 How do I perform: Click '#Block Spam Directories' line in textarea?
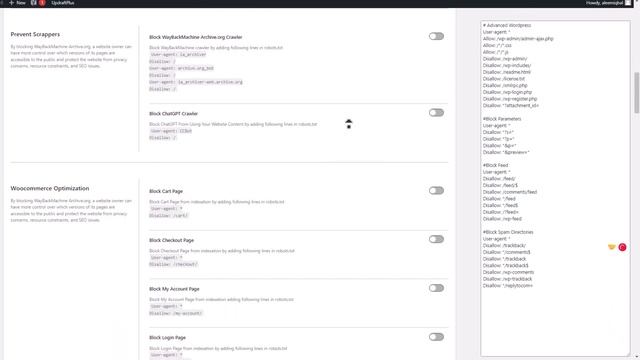[x=508, y=232]
